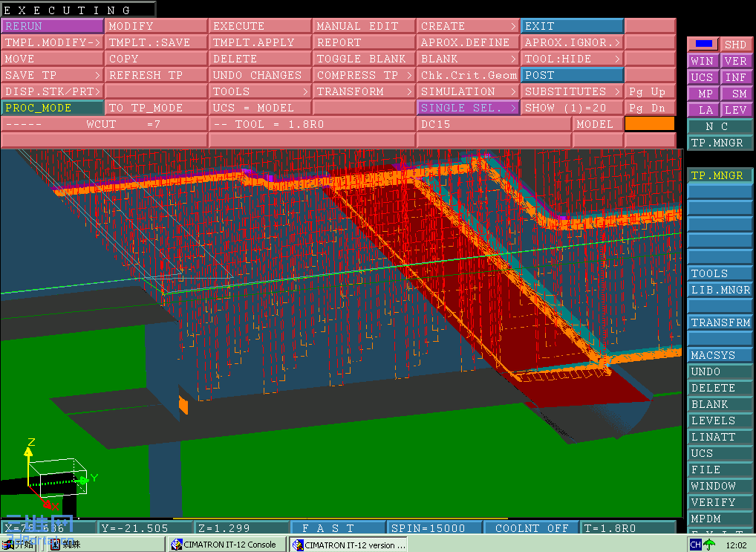Click Pg Up button
The image size is (756, 552).
[x=650, y=91]
